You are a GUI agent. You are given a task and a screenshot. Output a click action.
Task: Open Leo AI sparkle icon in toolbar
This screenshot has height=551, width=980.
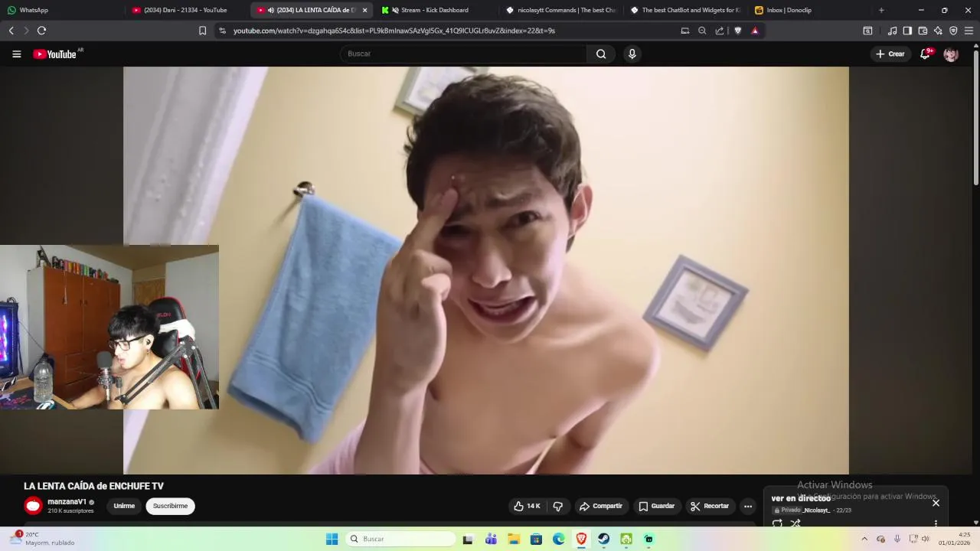(938, 31)
